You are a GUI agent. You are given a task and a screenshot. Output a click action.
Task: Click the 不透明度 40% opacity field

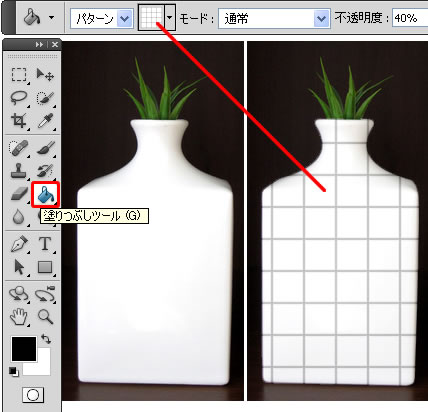point(410,18)
